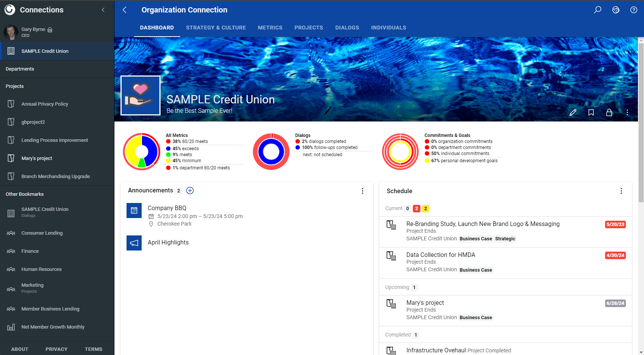Open the About link
The width and height of the screenshot is (644, 355).
[x=20, y=349]
